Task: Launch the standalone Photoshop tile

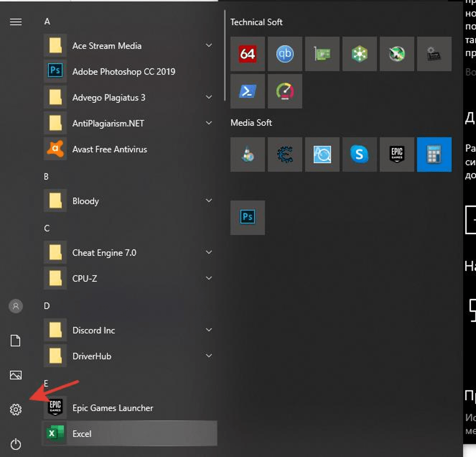Action: pos(248,218)
